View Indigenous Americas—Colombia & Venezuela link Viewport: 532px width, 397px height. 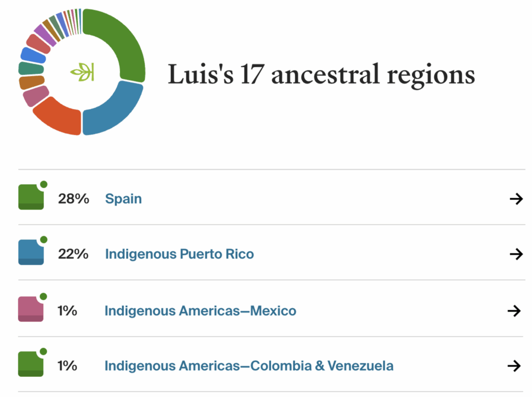(x=249, y=366)
